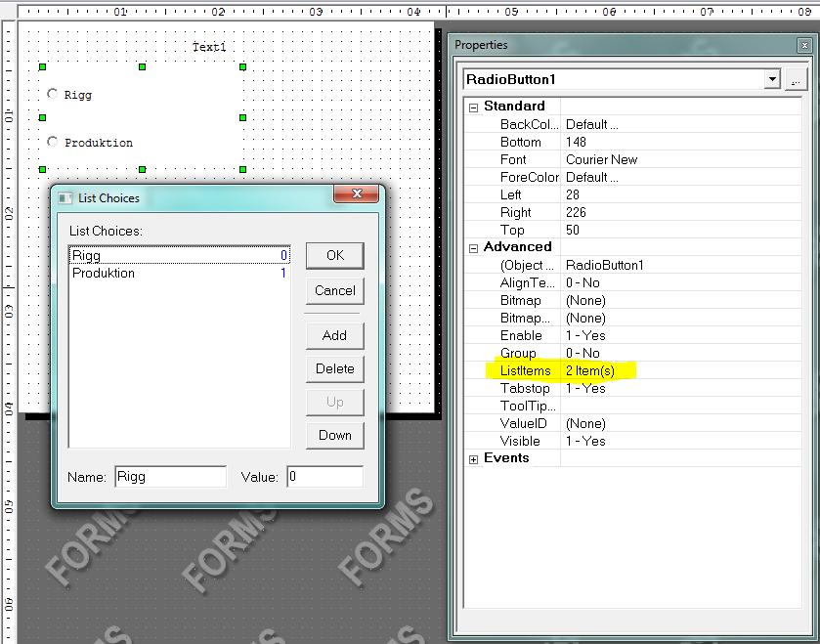Select the ForeColor property value
The image size is (820, 644).
680,177
